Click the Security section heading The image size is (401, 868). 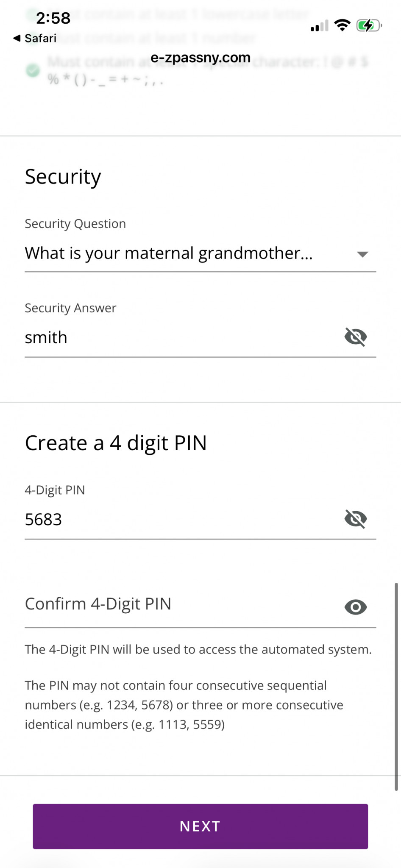(63, 177)
